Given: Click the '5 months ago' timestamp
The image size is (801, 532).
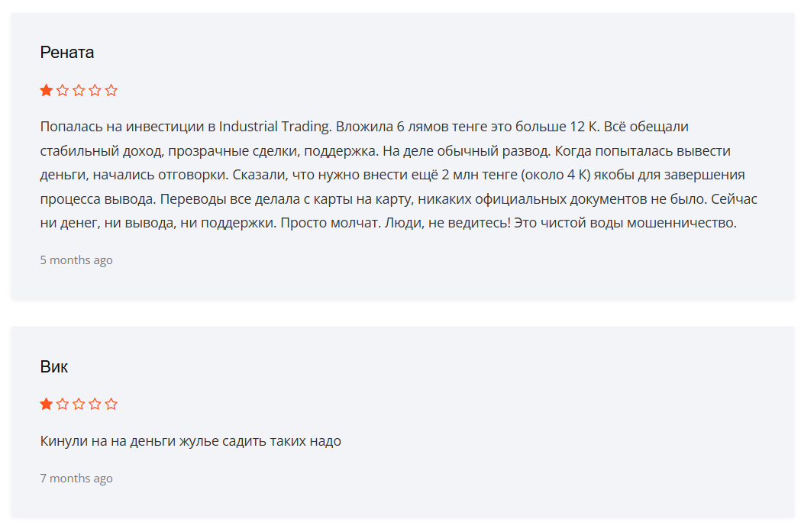Looking at the screenshot, I should [x=76, y=260].
